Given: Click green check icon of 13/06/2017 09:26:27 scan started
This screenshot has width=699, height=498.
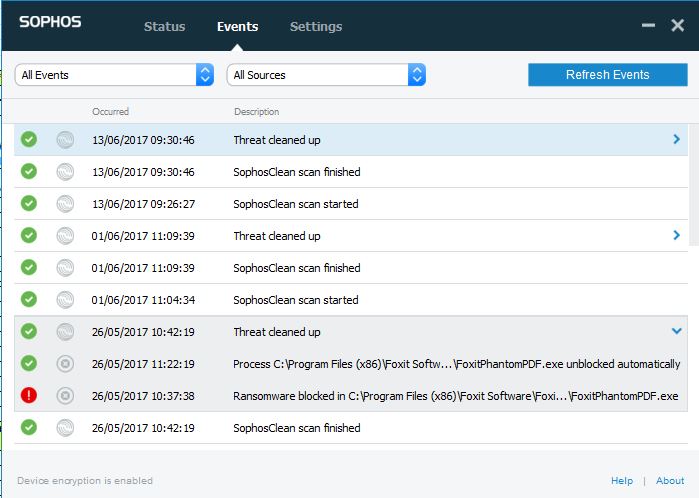Looking at the screenshot, I should pyautogui.click(x=29, y=203).
